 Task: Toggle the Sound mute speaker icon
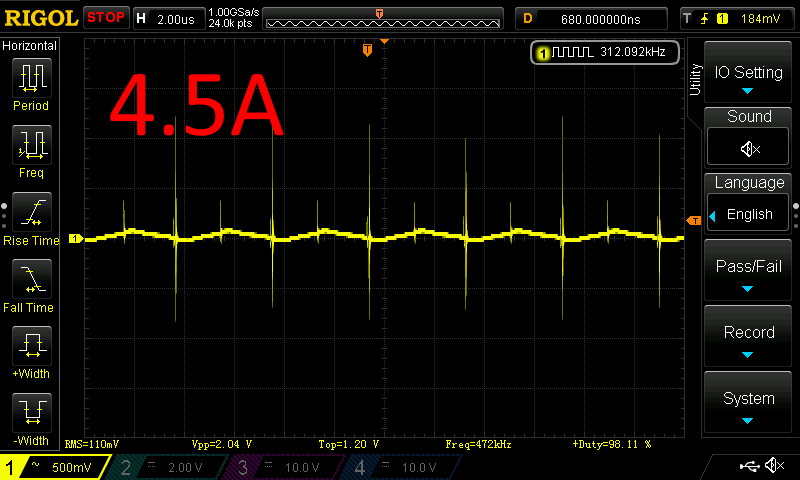pos(748,147)
